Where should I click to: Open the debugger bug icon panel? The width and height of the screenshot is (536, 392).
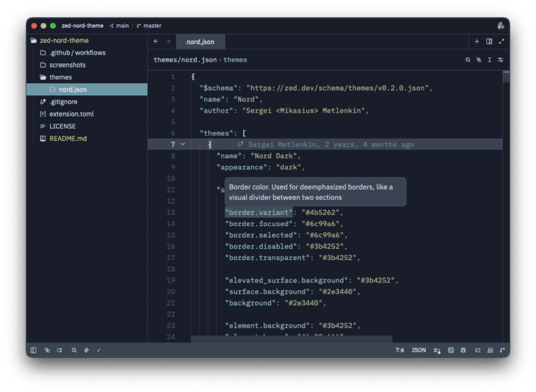pos(463,350)
